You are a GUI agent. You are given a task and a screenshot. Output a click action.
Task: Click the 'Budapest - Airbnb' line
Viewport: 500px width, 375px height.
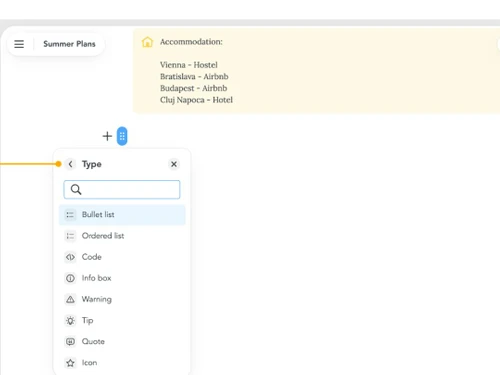[193, 88]
